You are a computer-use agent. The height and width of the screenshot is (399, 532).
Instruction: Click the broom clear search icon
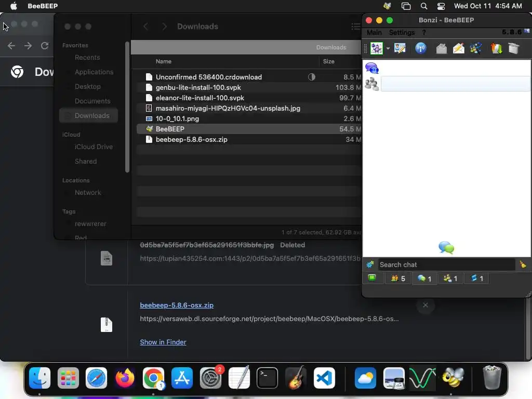(x=523, y=264)
